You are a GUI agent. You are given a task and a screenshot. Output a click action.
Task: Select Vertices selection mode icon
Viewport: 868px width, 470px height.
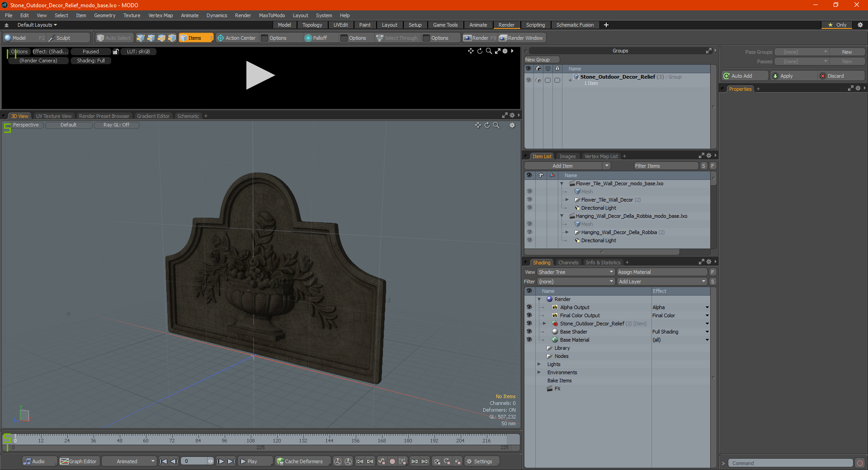(141, 38)
